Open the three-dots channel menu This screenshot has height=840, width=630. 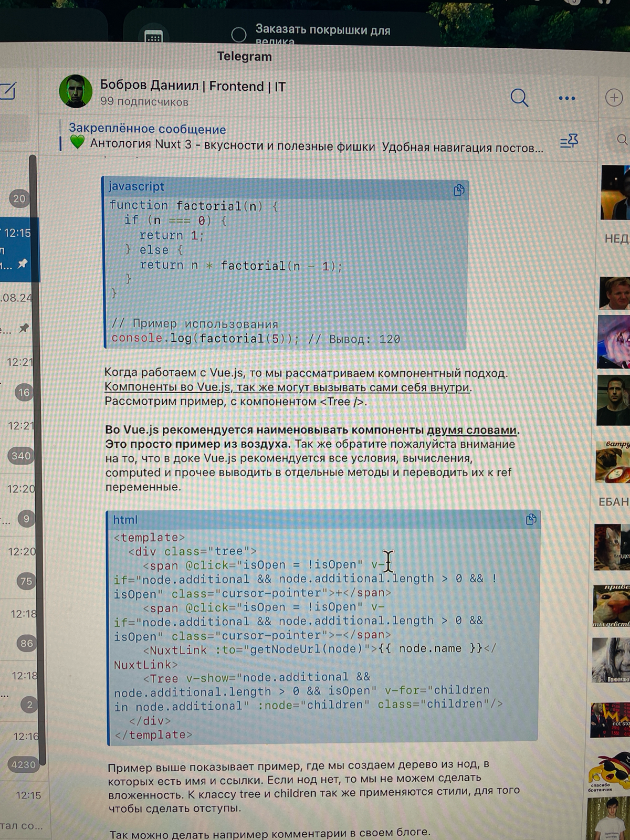tap(567, 98)
